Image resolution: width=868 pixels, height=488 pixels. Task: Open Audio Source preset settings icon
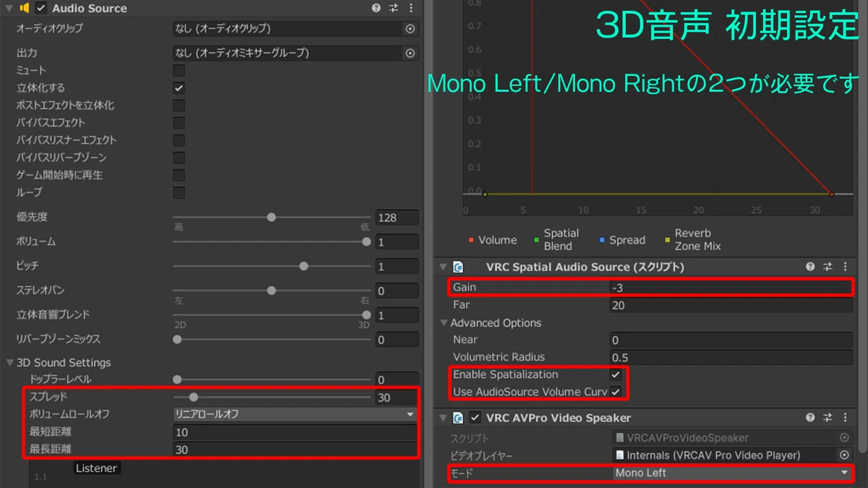point(393,8)
